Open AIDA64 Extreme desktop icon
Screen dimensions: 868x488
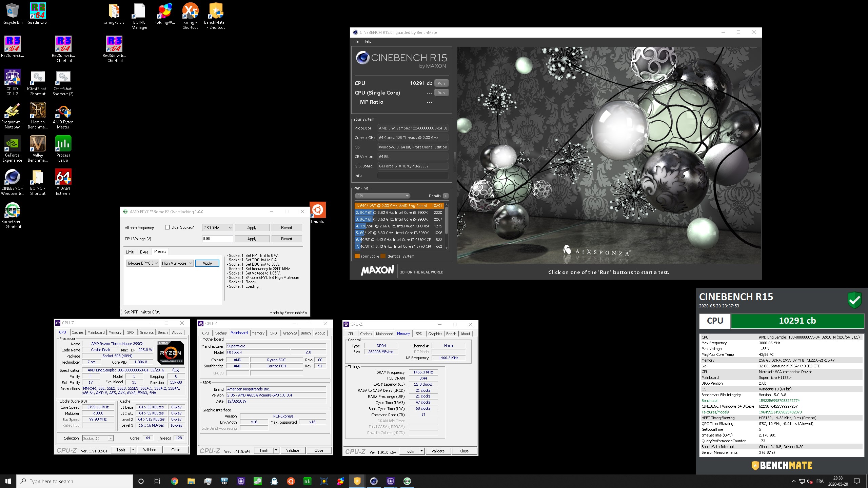point(63,182)
